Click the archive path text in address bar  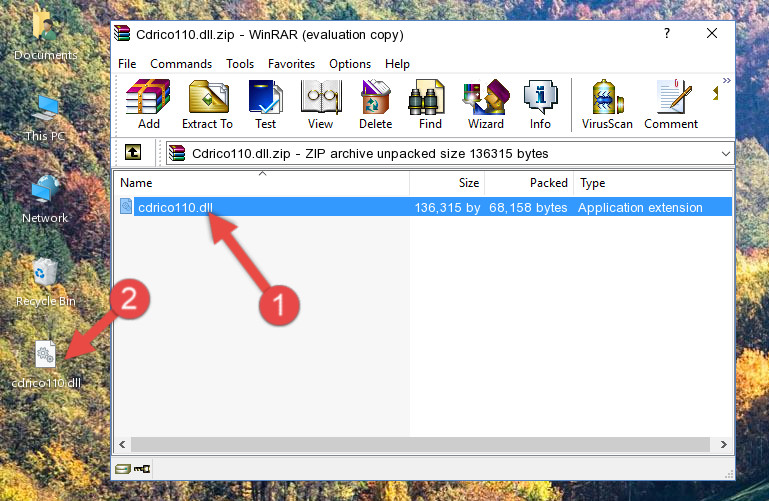[x=370, y=154]
